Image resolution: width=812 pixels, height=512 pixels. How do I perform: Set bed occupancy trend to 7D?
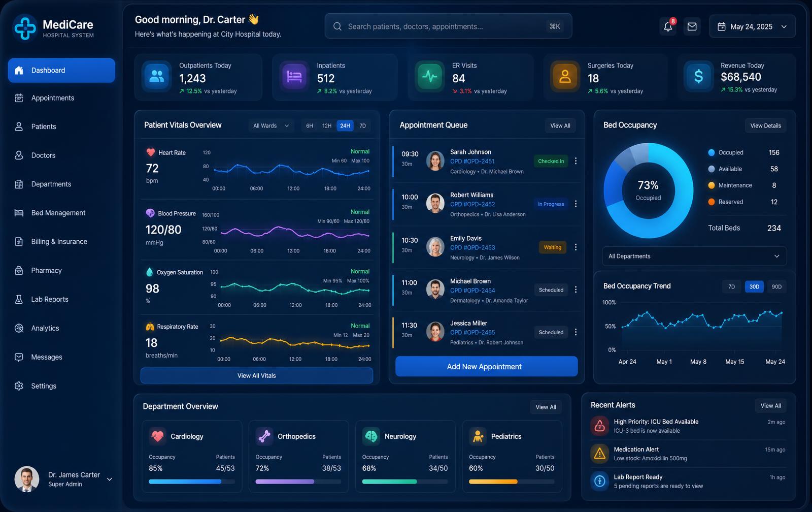coord(731,286)
